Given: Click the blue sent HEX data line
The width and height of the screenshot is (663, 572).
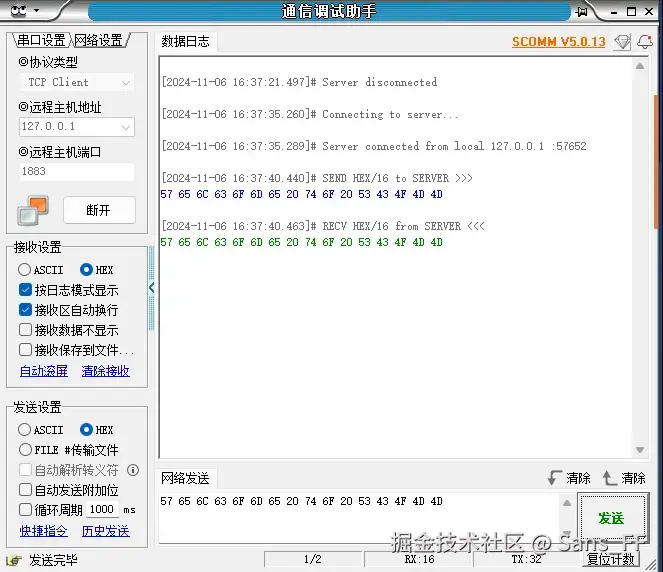Looking at the screenshot, I should [x=301, y=194].
